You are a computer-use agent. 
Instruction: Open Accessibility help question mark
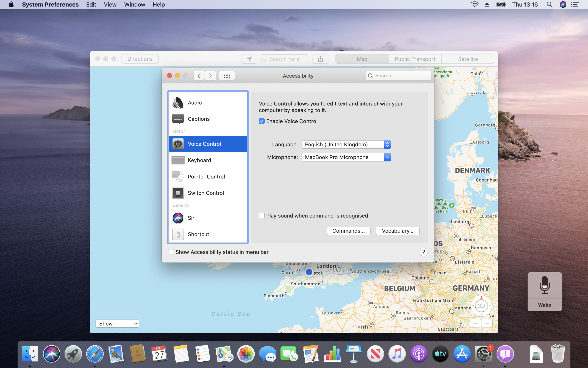(x=423, y=252)
